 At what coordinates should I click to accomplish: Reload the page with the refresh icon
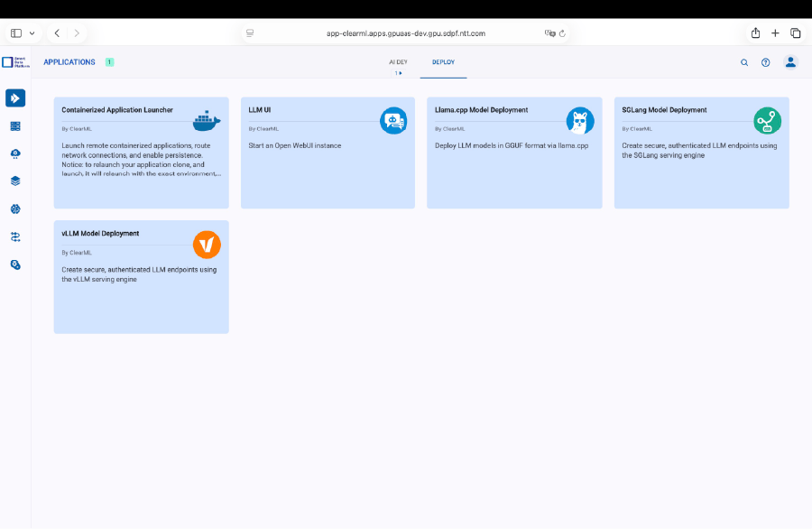562,33
